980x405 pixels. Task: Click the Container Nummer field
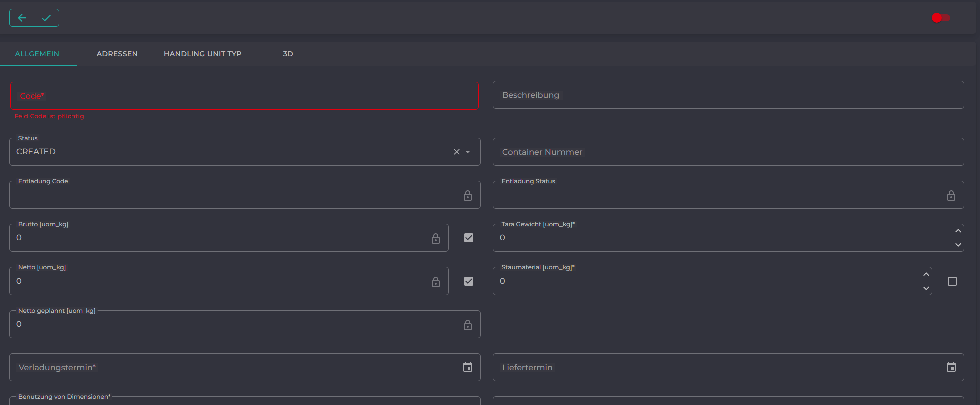[728, 152]
